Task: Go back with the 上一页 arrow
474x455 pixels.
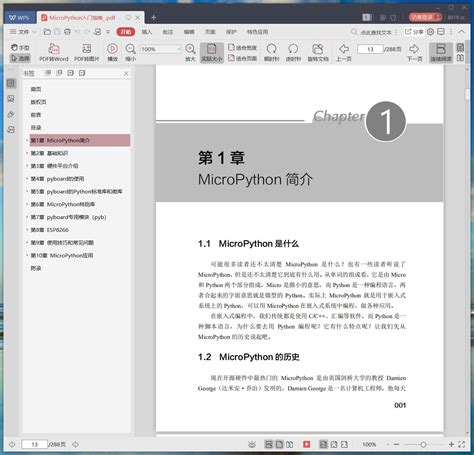Action: [x=344, y=52]
